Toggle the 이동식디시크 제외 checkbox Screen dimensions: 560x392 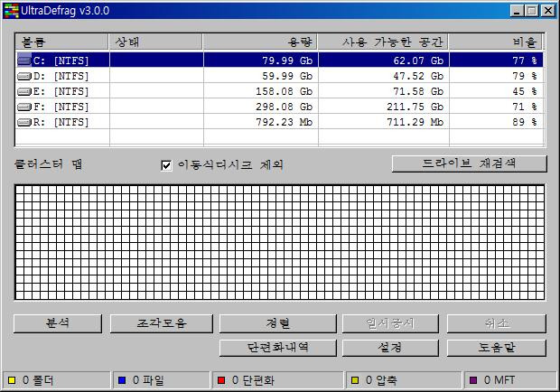[x=166, y=165]
